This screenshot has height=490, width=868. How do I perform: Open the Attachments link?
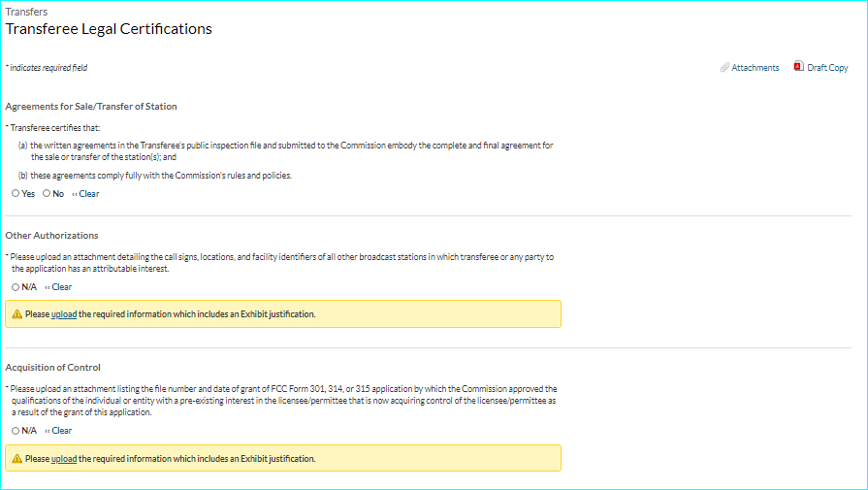pos(755,68)
